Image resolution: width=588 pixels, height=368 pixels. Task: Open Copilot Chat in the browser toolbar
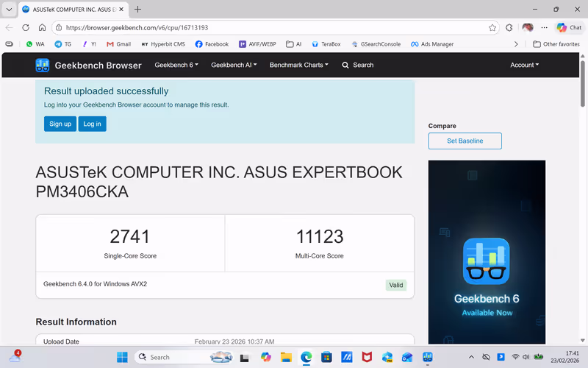[569, 27]
